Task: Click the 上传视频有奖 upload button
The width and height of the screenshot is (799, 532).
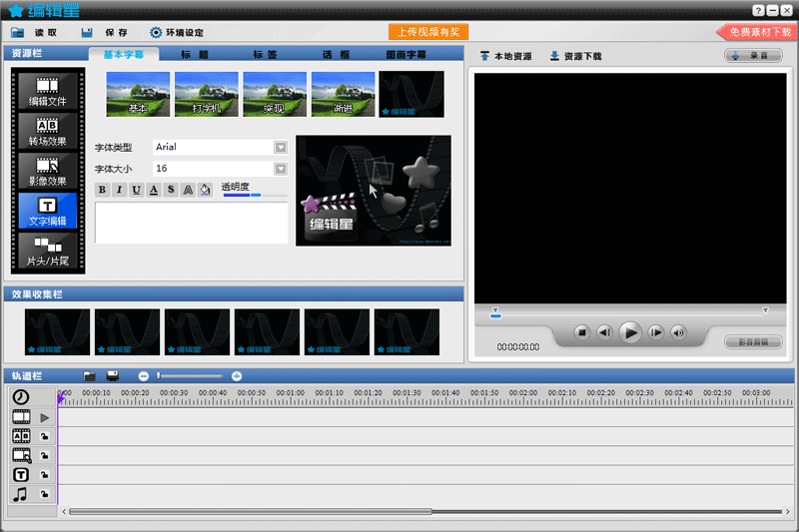Action: point(428,32)
